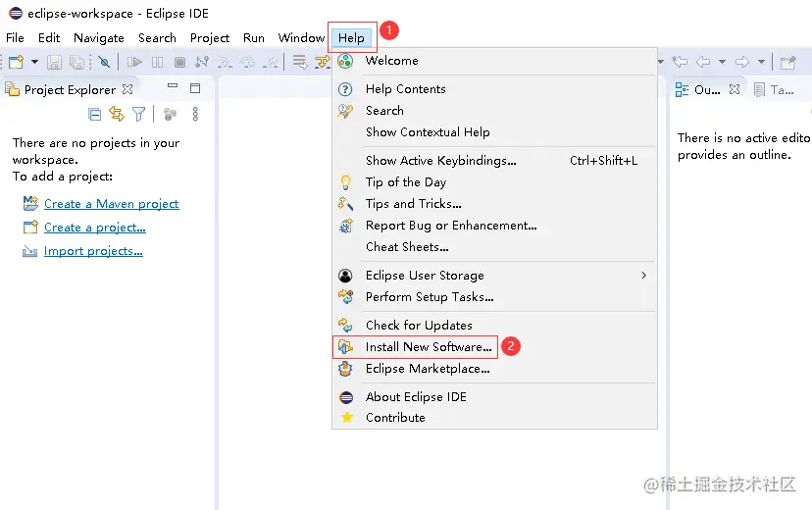
Task: Click the Last Edit Location arrow
Action: point(680,62)
